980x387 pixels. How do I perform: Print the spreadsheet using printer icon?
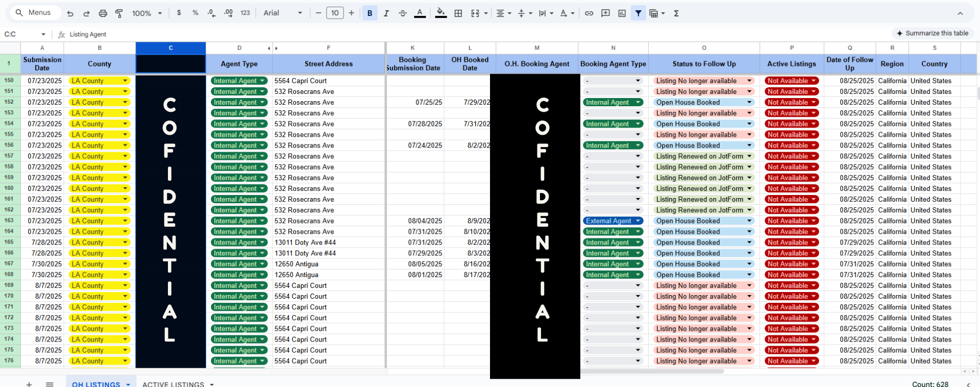(x=103, y=13)
